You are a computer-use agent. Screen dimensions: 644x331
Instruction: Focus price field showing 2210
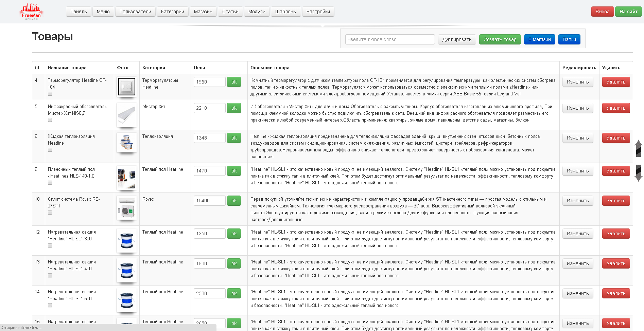(x=209, y=108)
